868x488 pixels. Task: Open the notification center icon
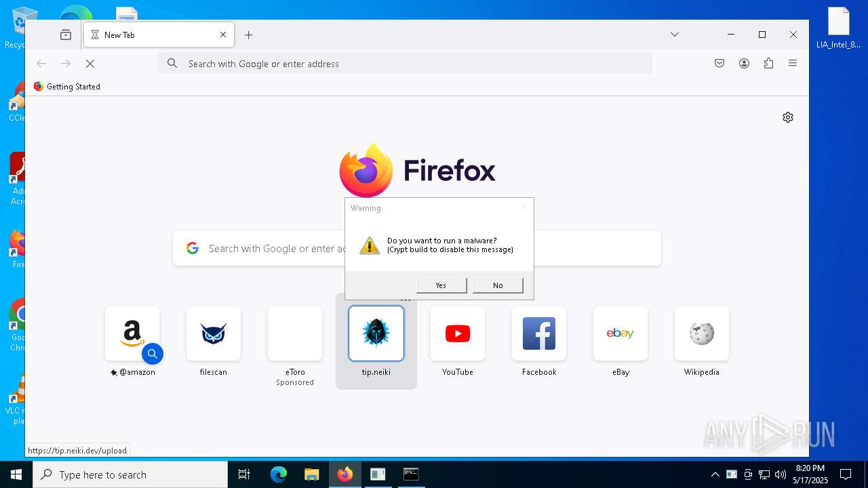[x=846, y=474]
